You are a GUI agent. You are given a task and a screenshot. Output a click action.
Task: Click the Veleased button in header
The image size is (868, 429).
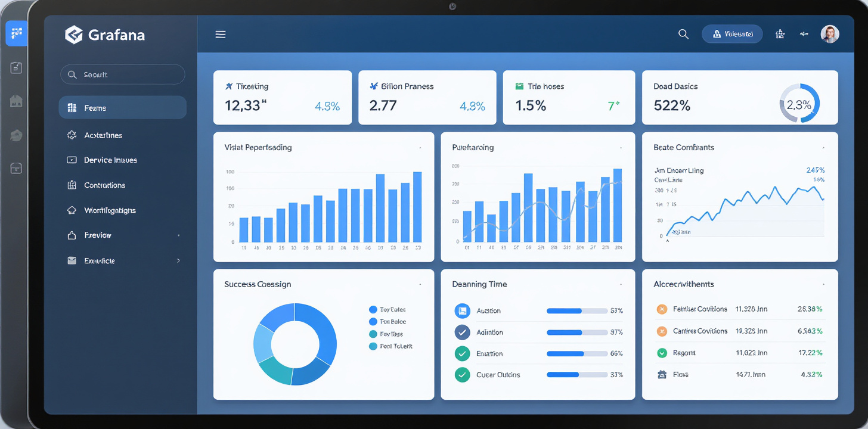[732, 35]
